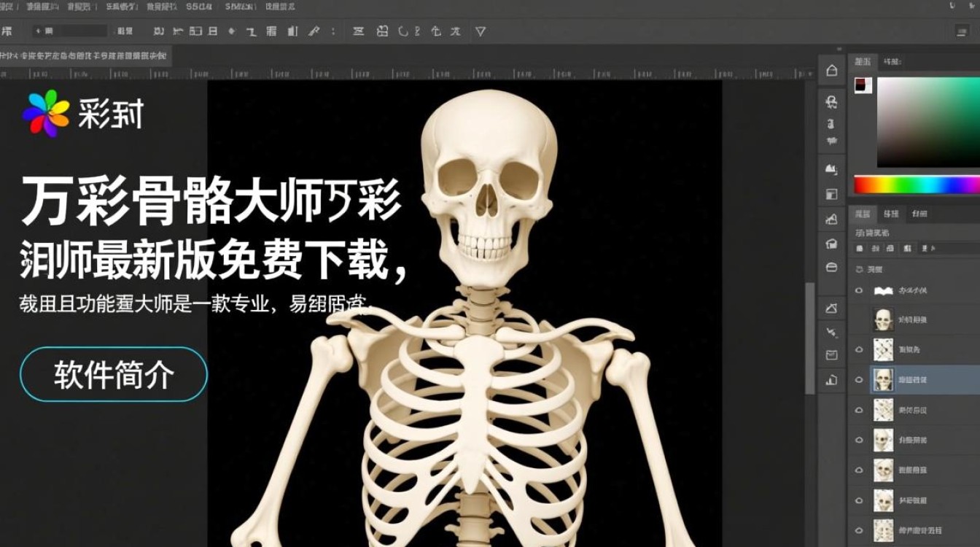Viewport: 980px width, 547px height.
Task: Switch to the second tab in the Layers panel group
Action: 892,213
